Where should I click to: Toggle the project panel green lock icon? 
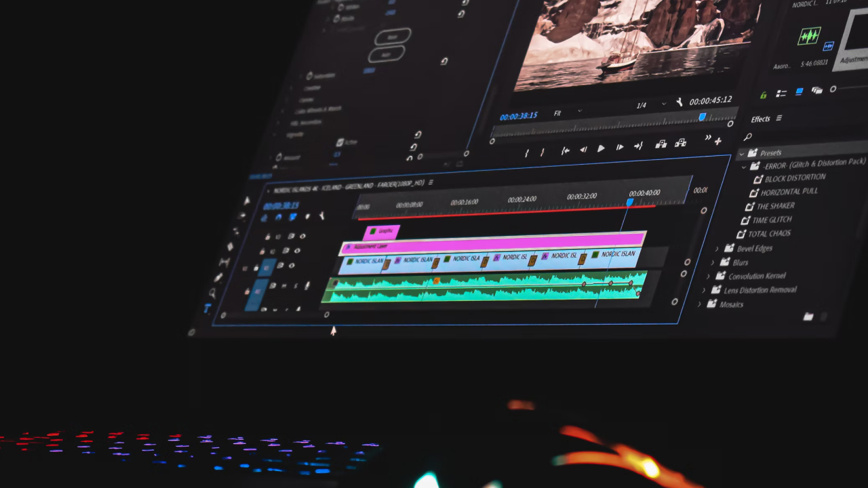[x=763, y=95]
